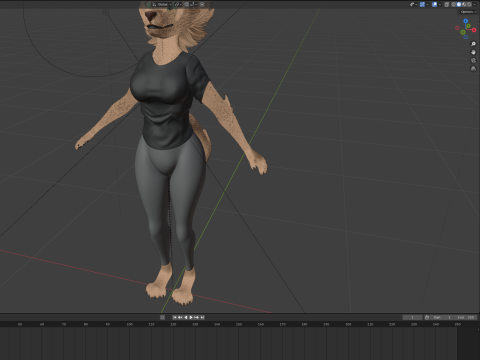Toggle auto keying record button
The image size is (480, 360).
[162, 317]
